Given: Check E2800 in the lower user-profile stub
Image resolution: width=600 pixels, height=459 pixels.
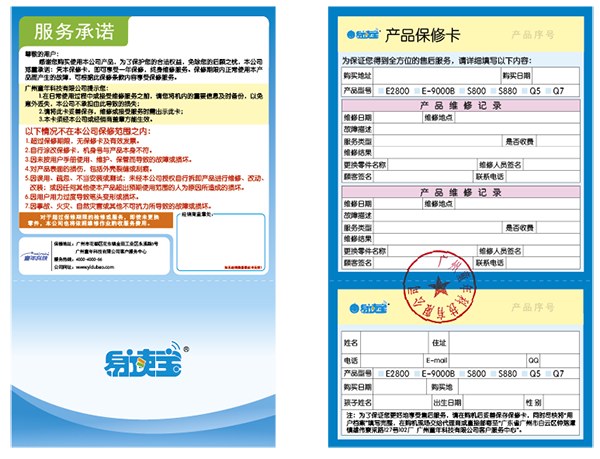Looking at the screenshot, I should (x=381, y=374).
